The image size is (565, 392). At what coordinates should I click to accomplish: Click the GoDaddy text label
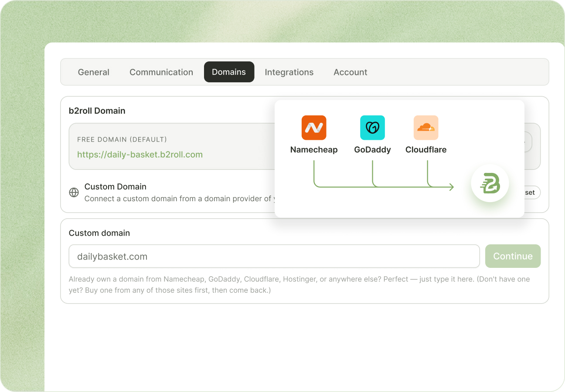(372, 150)
